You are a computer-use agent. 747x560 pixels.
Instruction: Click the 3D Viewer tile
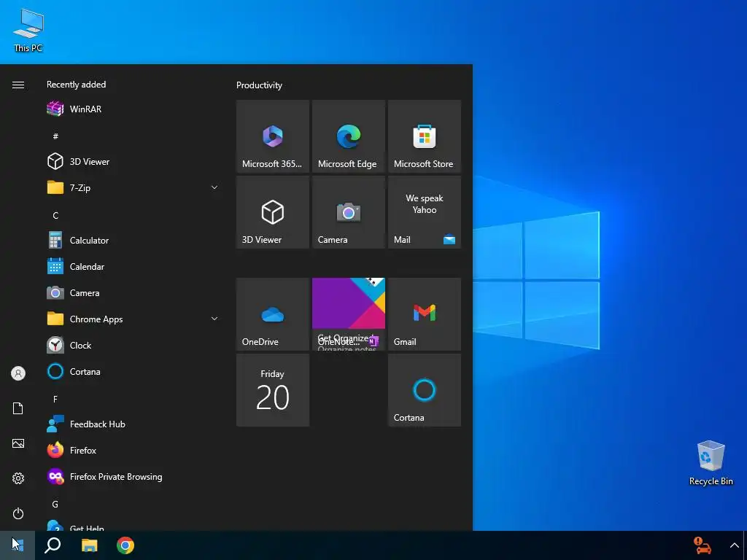click(x=273, y=212)
